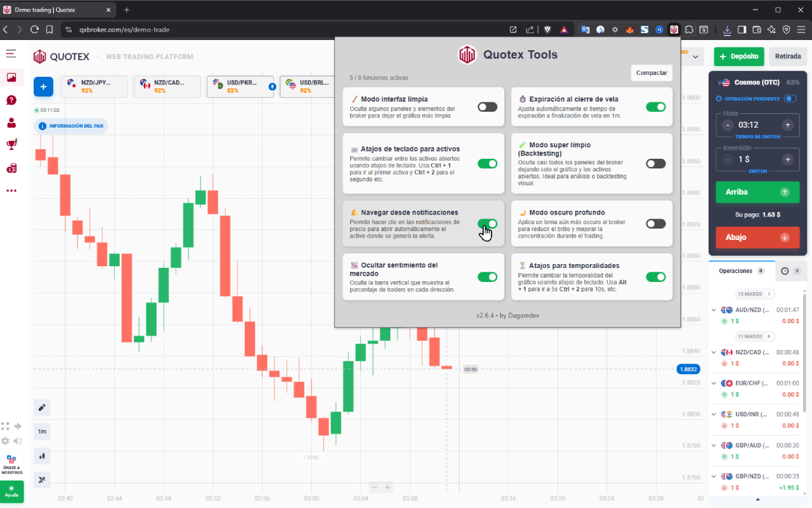Open the browser downloads icon
The width and height of the screenshot is (812, 508).
(727, 29)
